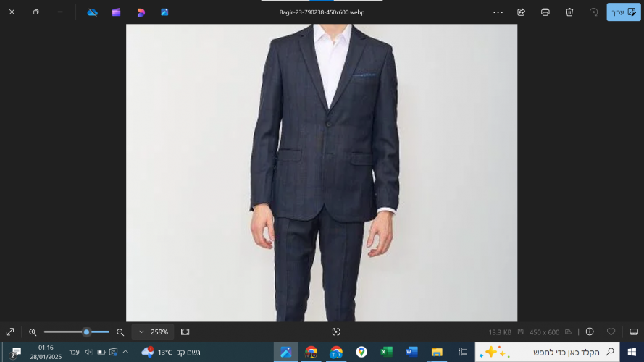Print the photo using the printer icon

pyautogui.click(x=545, y=12)
